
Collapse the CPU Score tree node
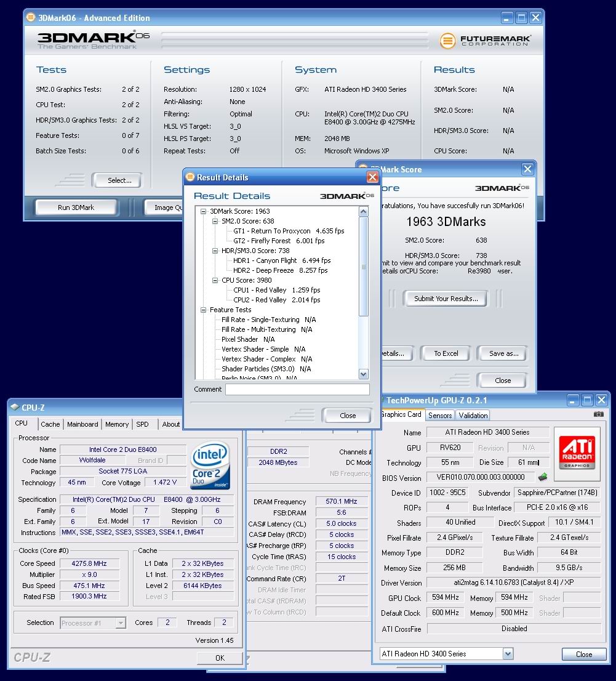[x=215, y=280]
